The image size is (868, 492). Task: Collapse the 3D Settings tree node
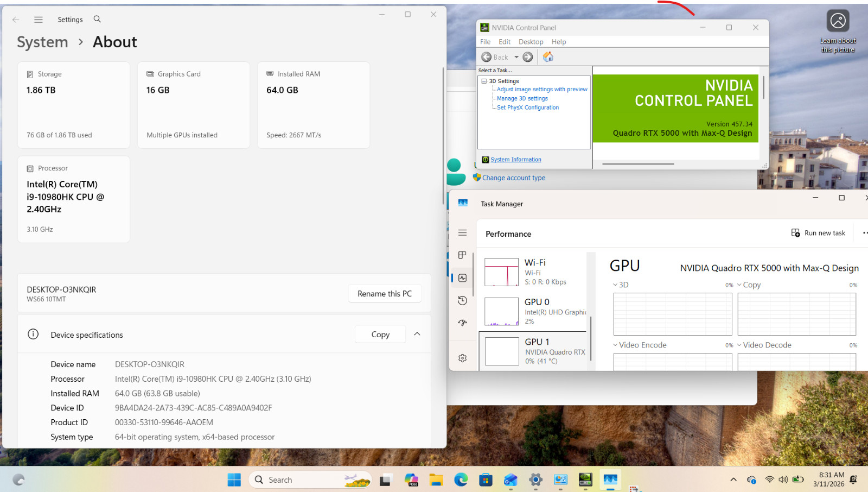coord(484,81)
